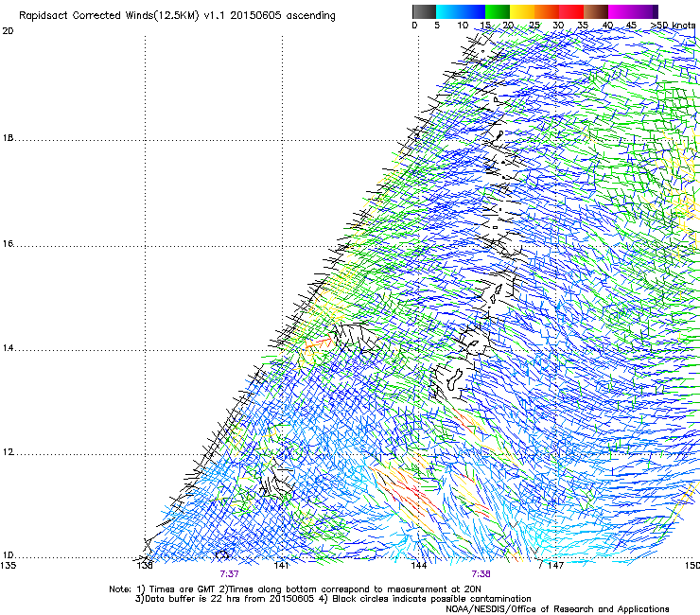This screenshot has width=700, height=615.
Task: Click the Rapidscat Corrected Winds title text
Action: click(177, 15)
